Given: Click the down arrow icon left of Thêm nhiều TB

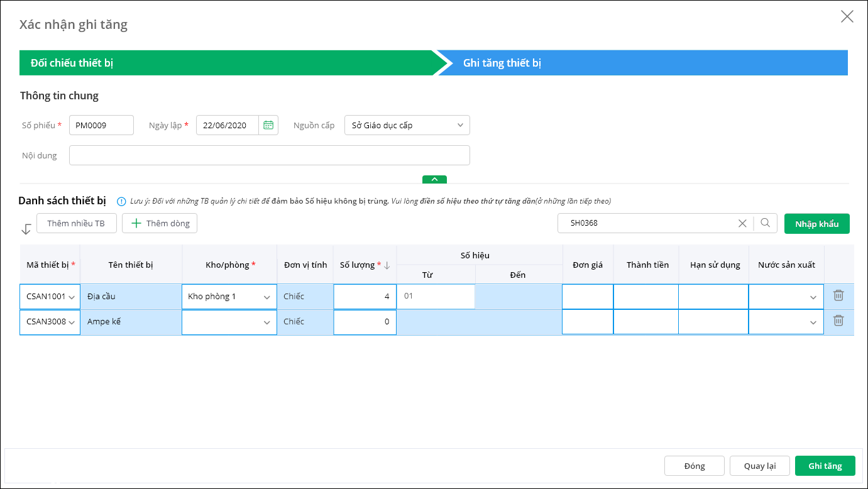Looking at the screenshot, I should click(x=26, y=229).
